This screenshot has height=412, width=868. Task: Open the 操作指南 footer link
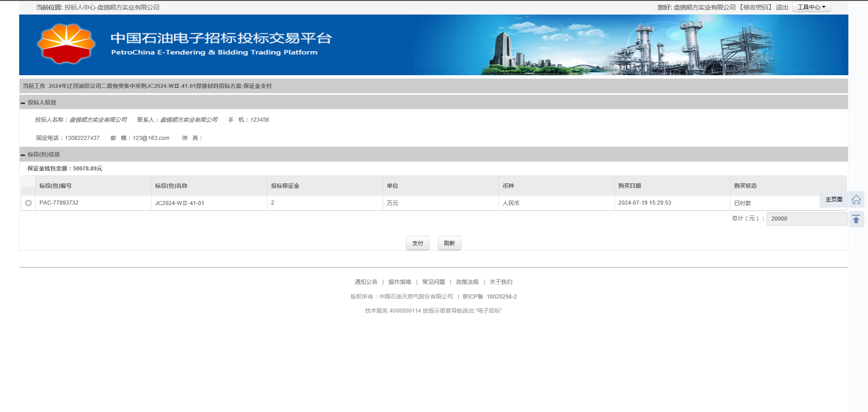[x=400, y=282]
